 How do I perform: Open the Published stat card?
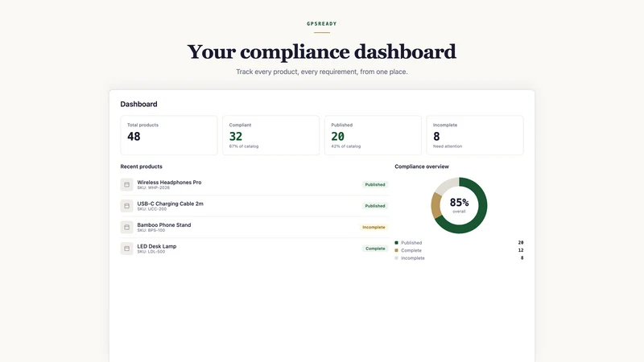373,135
